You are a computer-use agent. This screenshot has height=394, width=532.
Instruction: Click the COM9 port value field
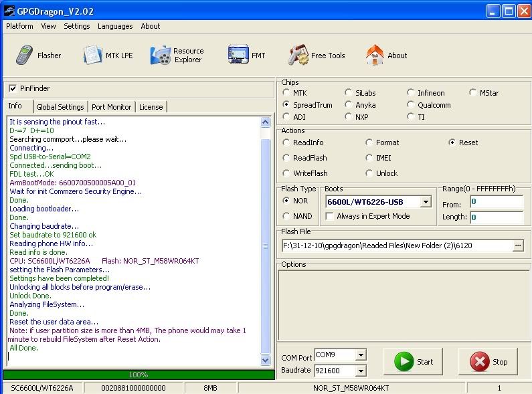[x=335, y=355]
